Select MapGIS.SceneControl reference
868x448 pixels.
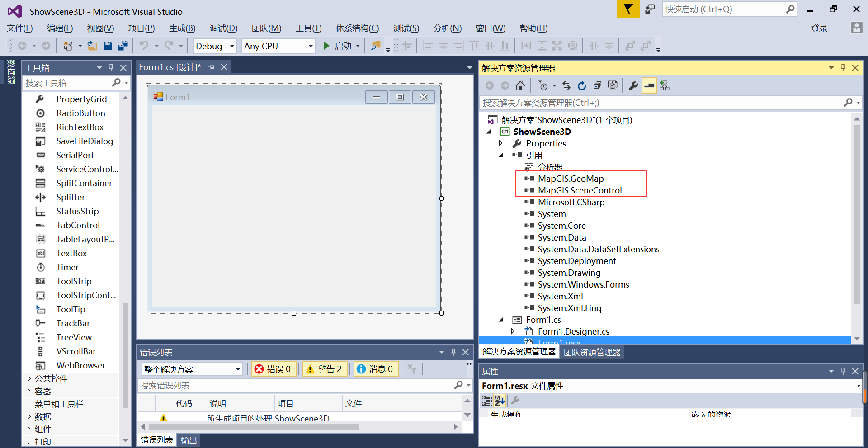pos(580,190)
